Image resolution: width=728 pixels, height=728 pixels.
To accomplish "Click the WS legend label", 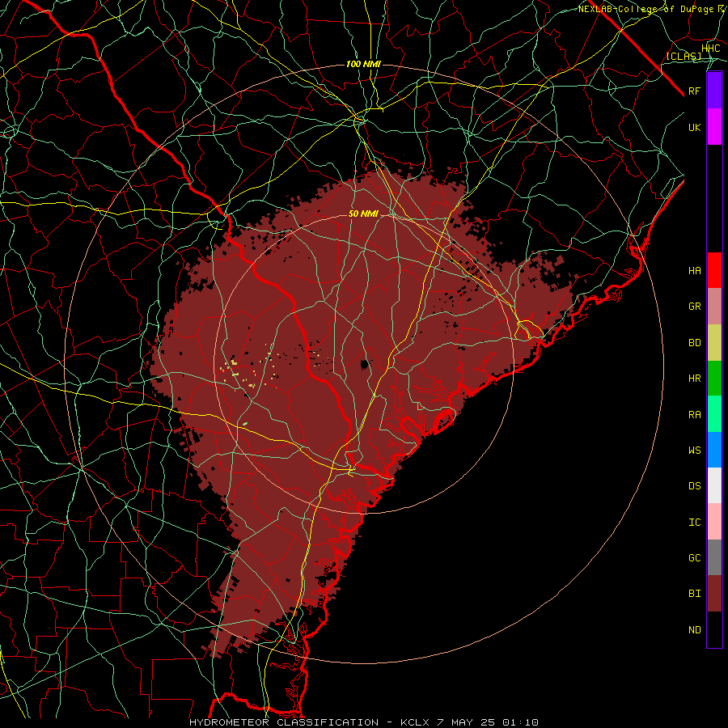I will [694, 450].
